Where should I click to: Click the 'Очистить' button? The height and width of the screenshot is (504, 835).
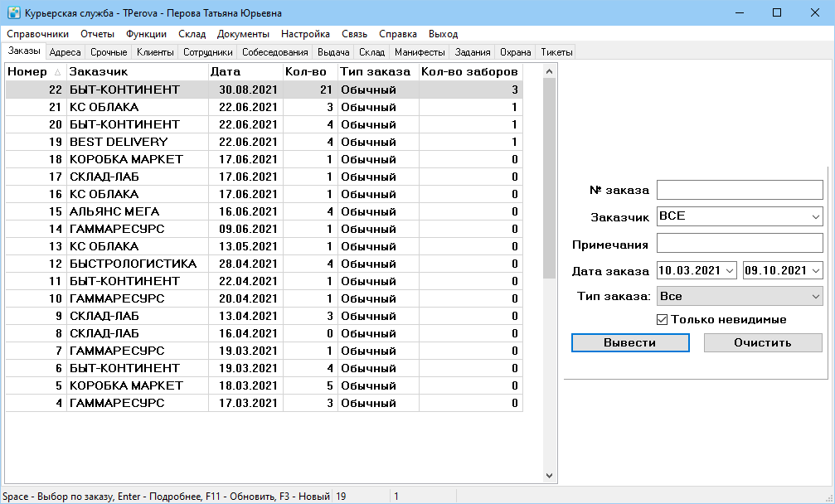763,342
